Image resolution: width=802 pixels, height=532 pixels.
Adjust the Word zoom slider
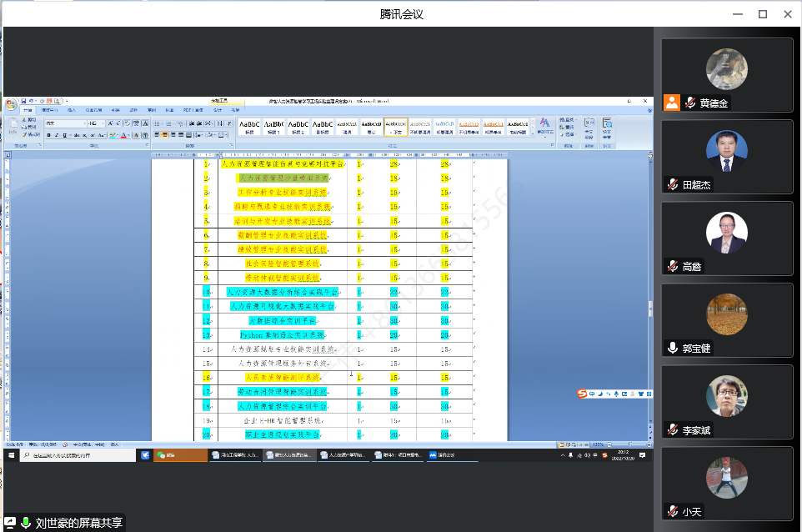click(x=629, y=444)
